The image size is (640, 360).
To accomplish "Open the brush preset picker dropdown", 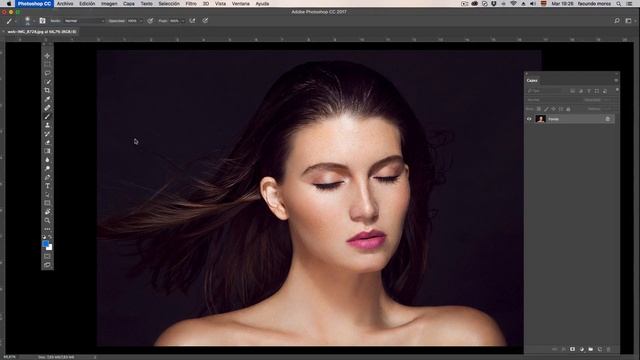I will pos(34,21).
